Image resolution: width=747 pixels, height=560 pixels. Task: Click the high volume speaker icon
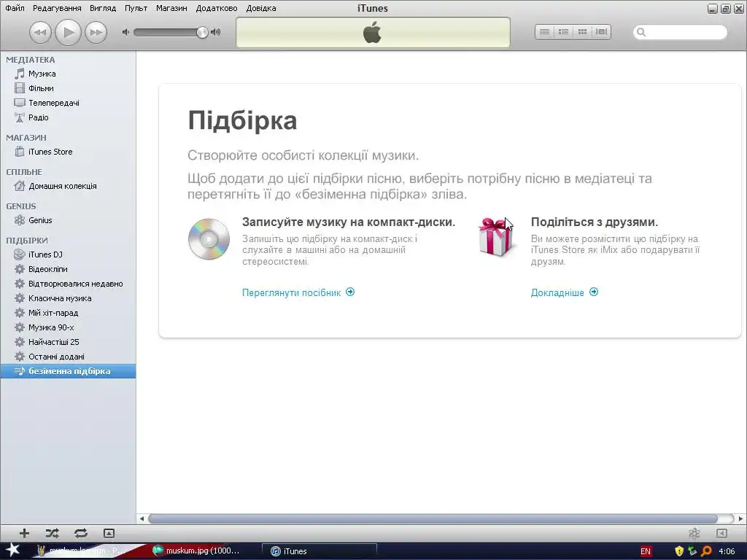point(215,32)
